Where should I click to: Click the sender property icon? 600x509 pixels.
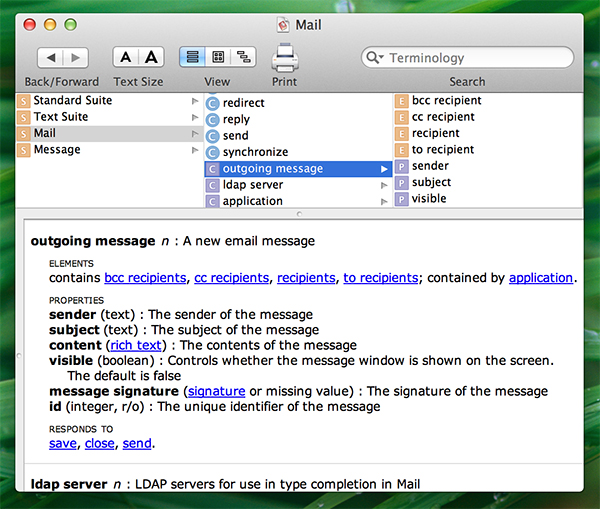(401, 166)
